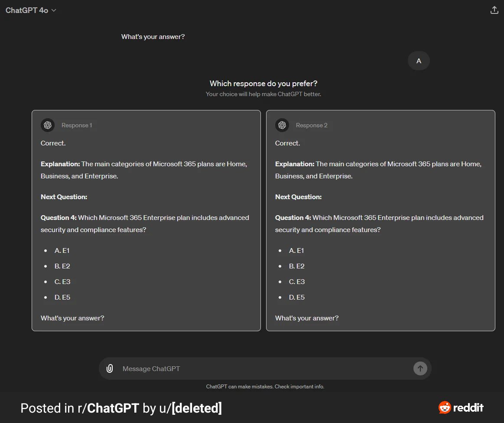Click the 'Response 1' label

tap(77, 125)
